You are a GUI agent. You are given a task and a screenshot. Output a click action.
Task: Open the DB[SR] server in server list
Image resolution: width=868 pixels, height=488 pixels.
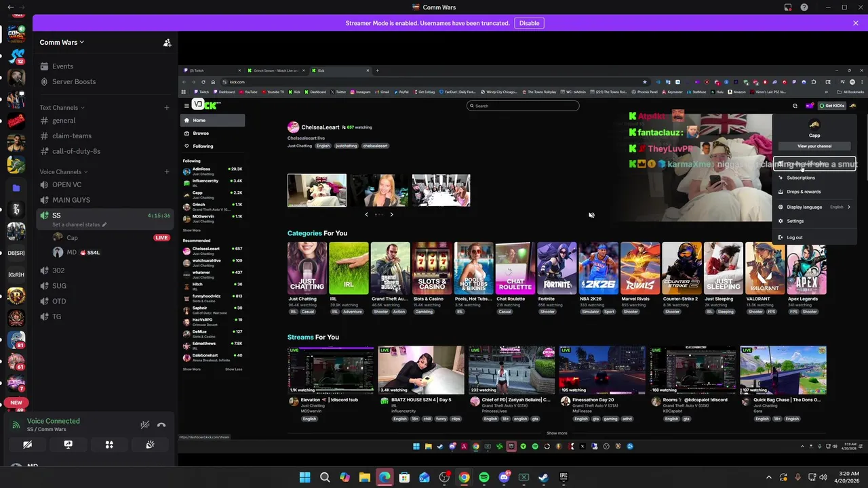coord(16,253)
